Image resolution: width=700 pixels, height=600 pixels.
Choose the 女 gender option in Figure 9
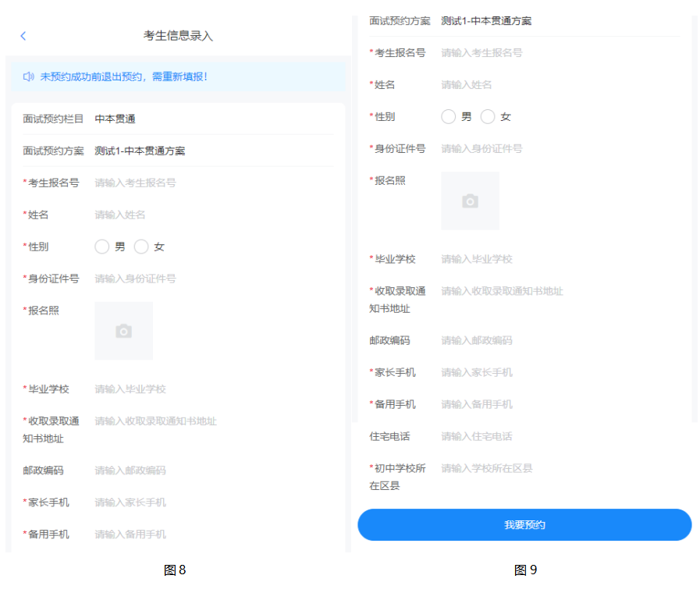489,117
